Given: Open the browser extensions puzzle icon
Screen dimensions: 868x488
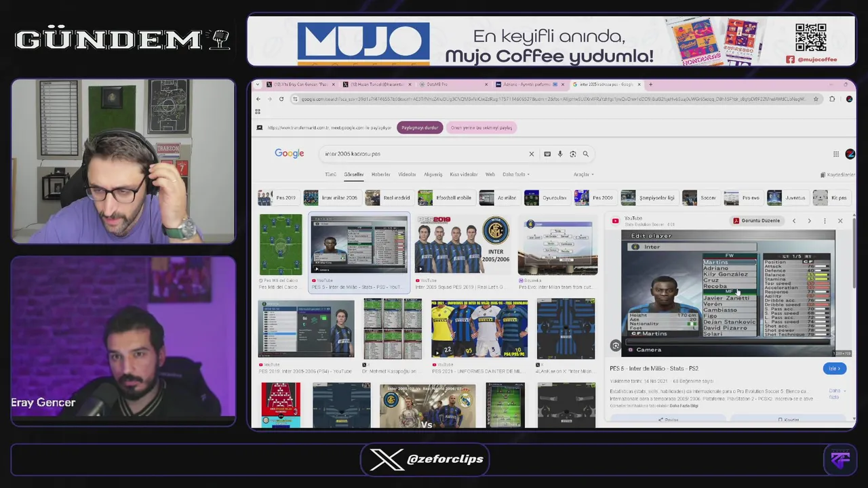Looking at the screenshot, I should point(832,99).
